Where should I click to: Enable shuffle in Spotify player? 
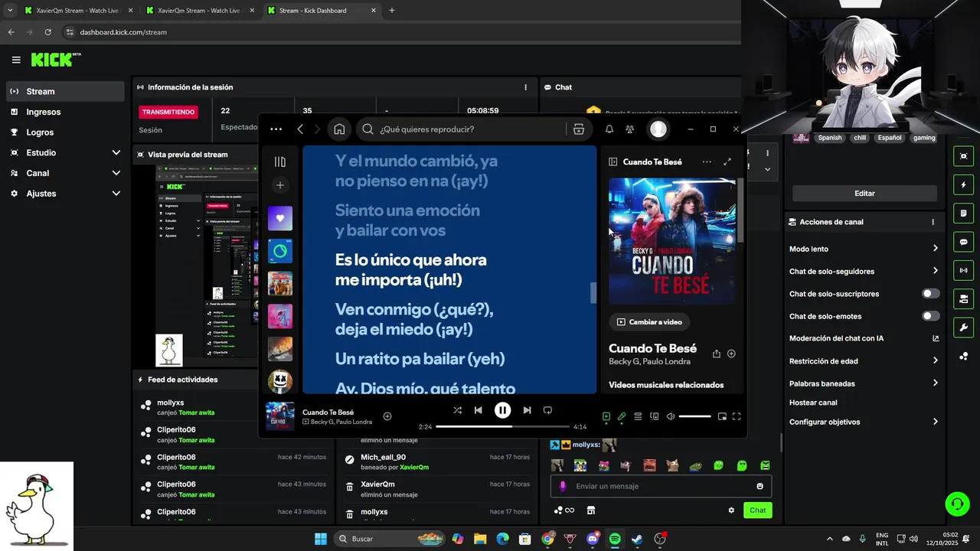[x=457, y=410]
